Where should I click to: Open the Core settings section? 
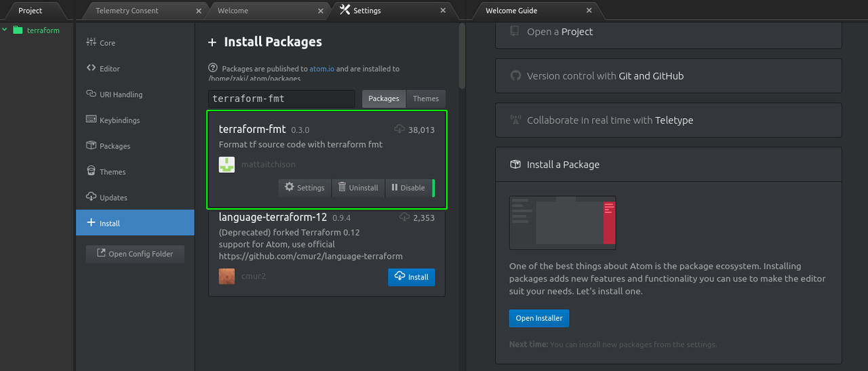point(107,43)
